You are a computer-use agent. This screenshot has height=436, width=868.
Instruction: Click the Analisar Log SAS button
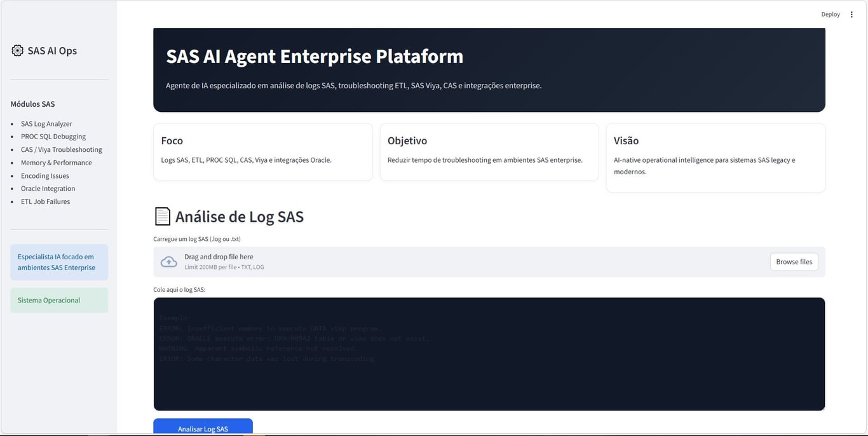tap(203, 428)
